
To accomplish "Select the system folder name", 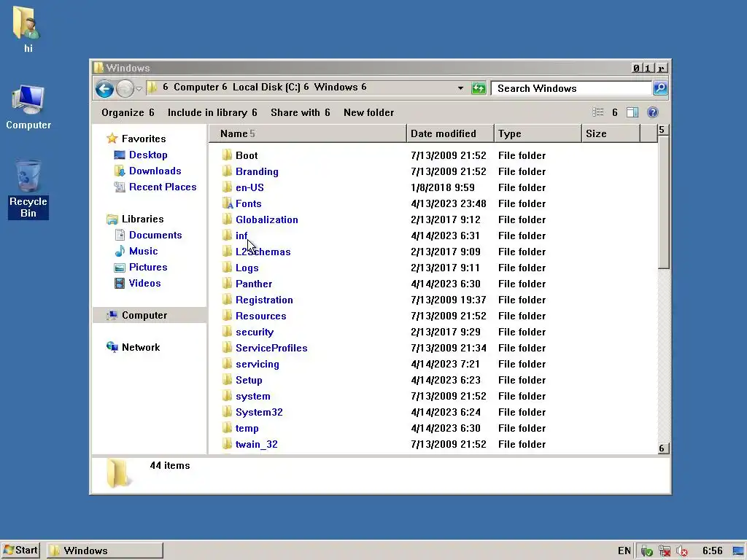I will click(x=252, y=396).
